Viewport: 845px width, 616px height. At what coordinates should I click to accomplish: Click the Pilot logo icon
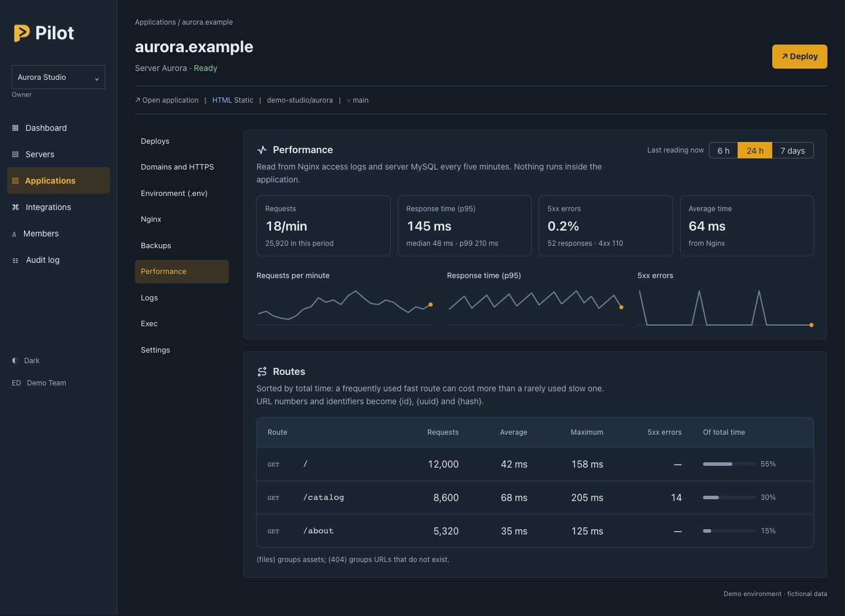[x=22, y=33]
